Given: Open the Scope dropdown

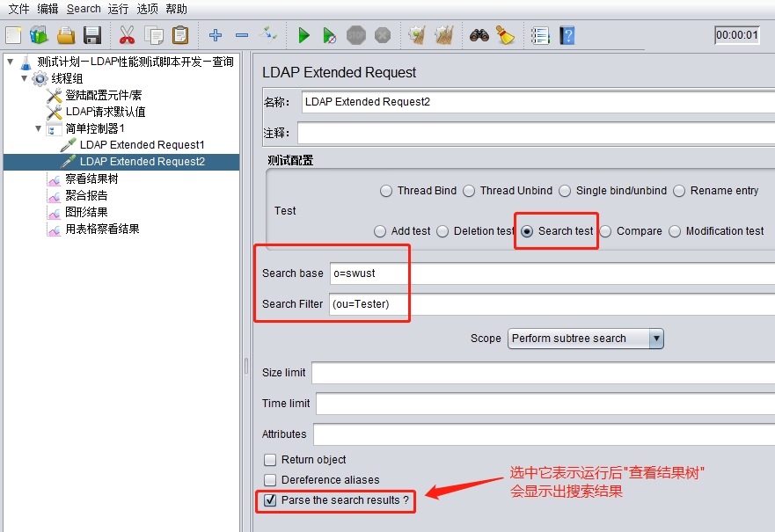Looking at the screenshot, I should point(585,339).
